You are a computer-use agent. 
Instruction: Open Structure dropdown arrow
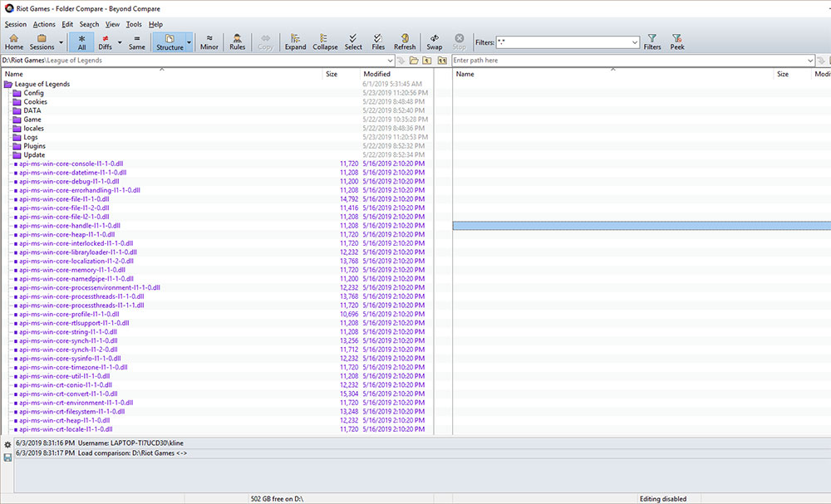189,42
